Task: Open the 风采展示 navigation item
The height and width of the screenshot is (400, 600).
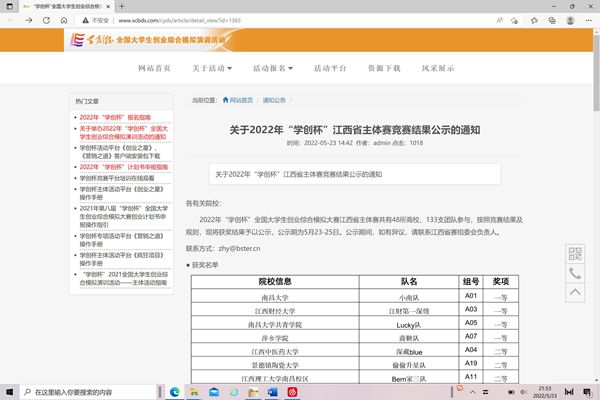Action: pyautogui.click(x=438, y=68)
